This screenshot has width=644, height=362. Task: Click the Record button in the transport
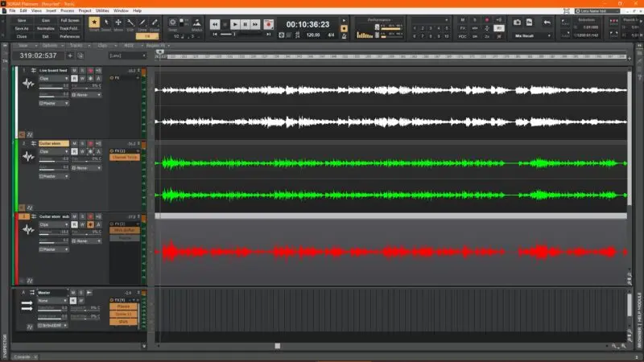click(267, 25)
